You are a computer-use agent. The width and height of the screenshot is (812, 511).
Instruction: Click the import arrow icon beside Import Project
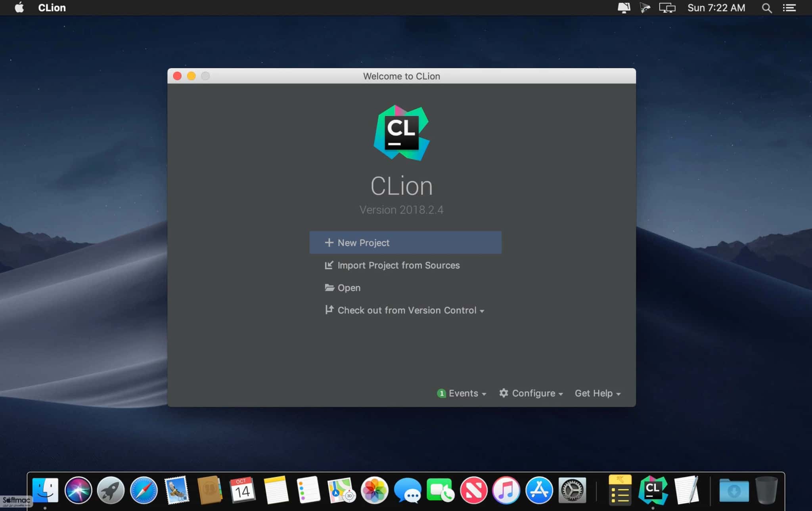(x=329, y=265)
